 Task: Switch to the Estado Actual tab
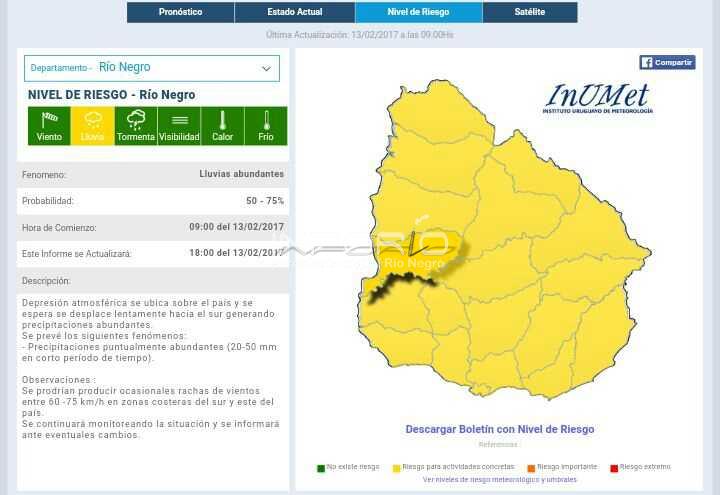[x=294, y=12]
